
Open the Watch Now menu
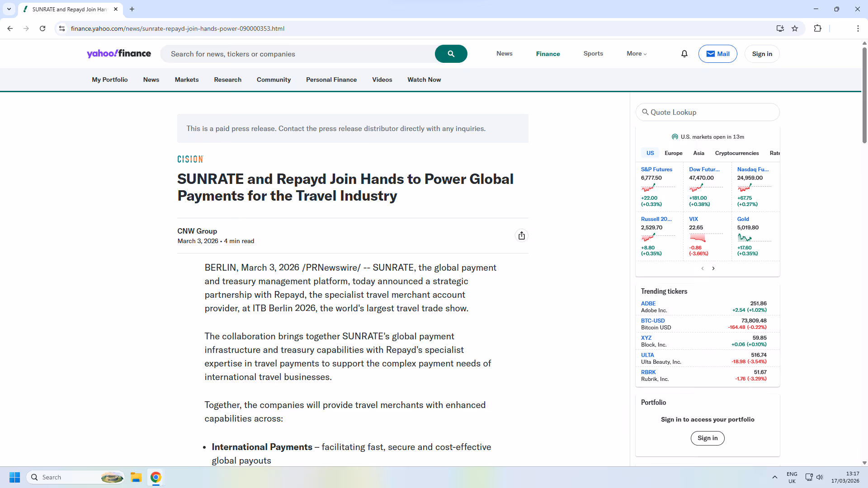click(424, 80)
